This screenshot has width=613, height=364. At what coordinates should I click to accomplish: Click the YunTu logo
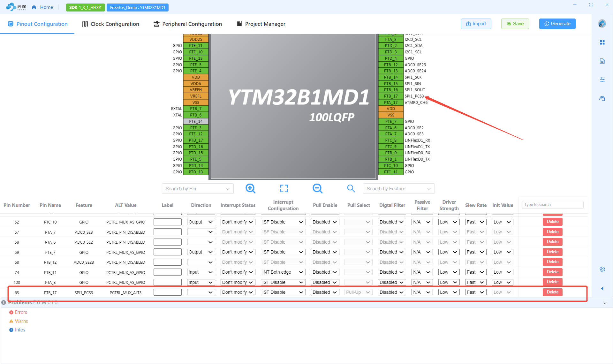16,7
